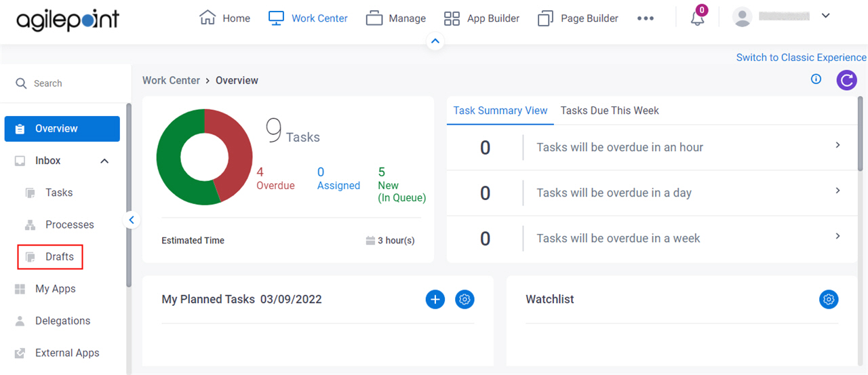The width and height of the screenshot is (868, 375).
Task: Click the Processes hierarchy icon
Action: (30, 224)
